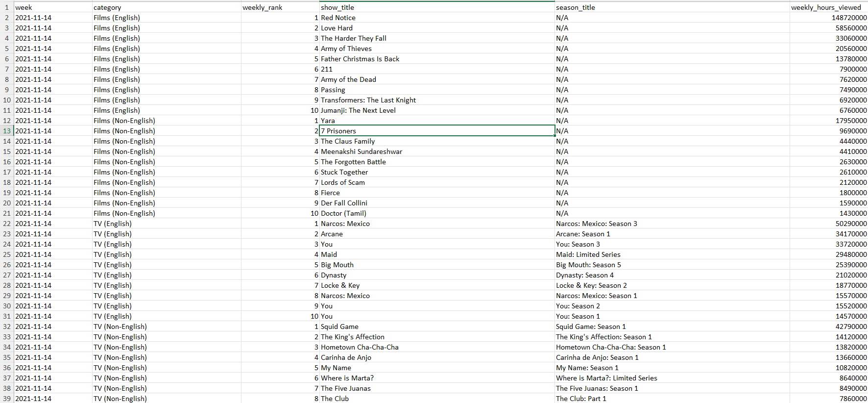Select row number 22 header

[x=7, y=224]
